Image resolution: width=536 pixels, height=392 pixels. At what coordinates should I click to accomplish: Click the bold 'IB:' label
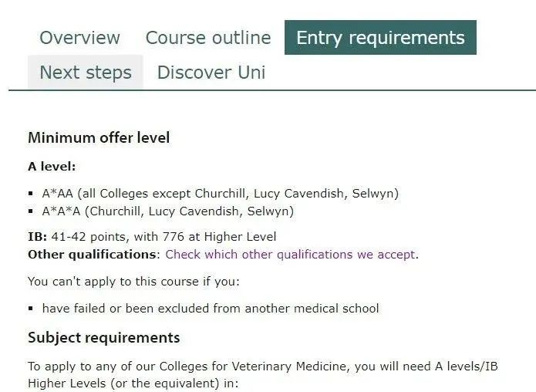pos(38,237)
